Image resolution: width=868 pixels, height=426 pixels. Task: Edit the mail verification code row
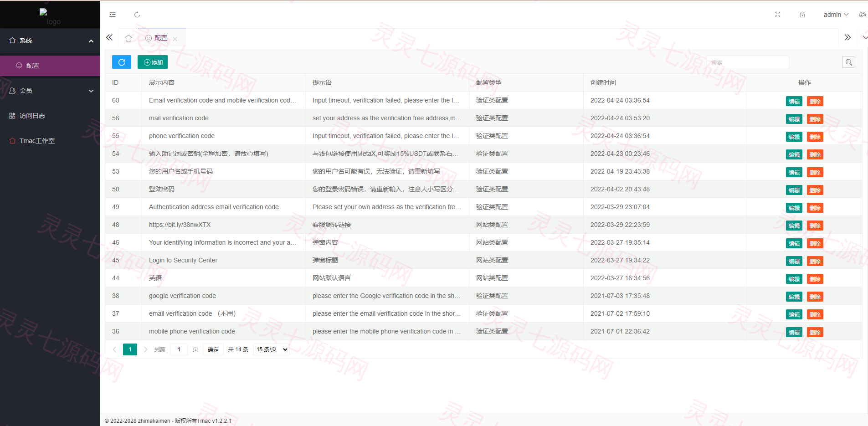(x=794, y=119)
